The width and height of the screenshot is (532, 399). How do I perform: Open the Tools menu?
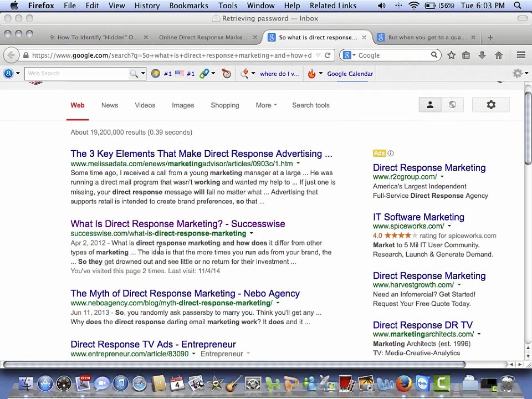coord(228,6)
